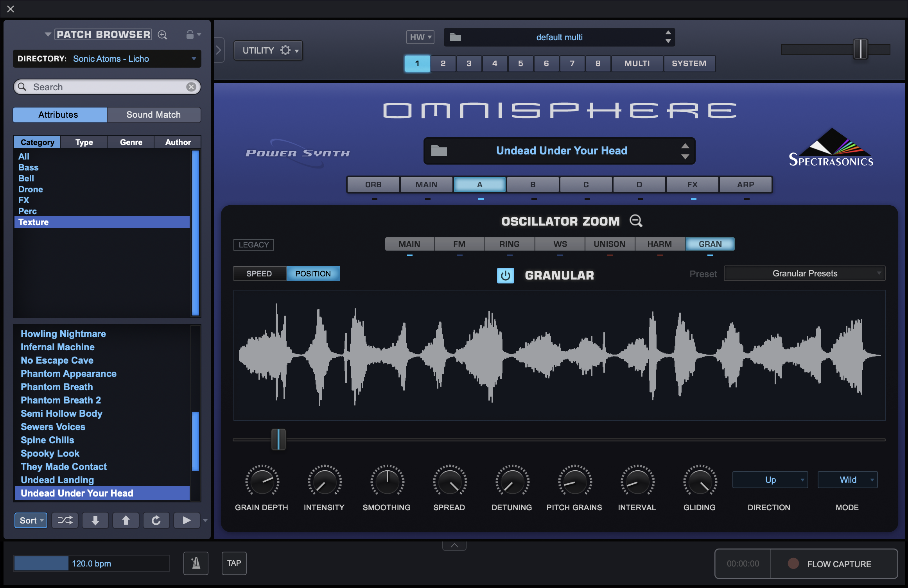
Task: Open the SYSTEM page
Action: [x=689, y=64]
